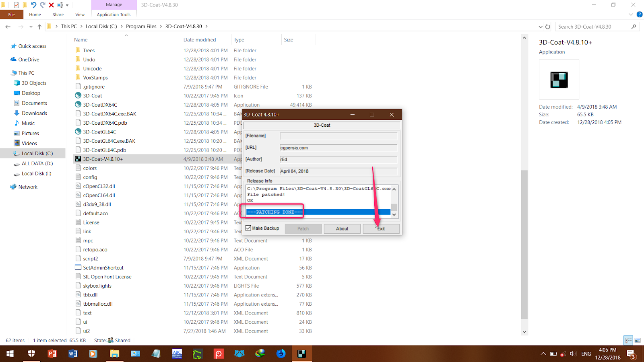Click the empty [Filename] field in the patcher

pyautogui.click(x=339, y=136)
